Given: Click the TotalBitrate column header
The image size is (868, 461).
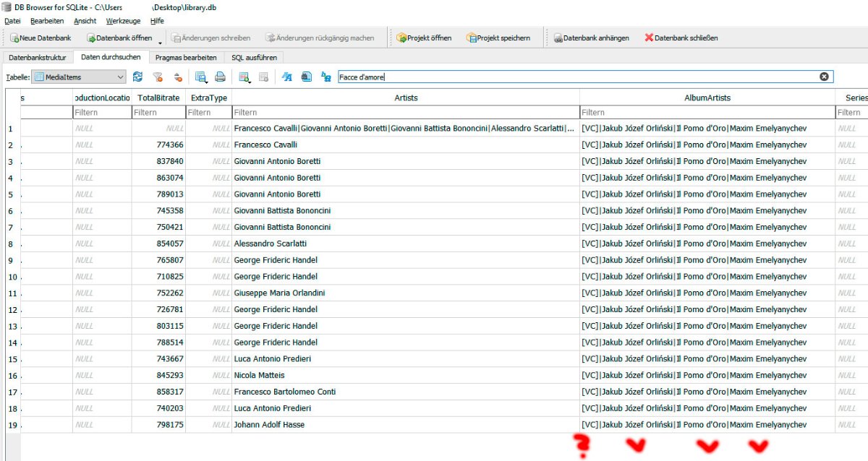Looking at the screenshot, I should [x=158, y=98].
